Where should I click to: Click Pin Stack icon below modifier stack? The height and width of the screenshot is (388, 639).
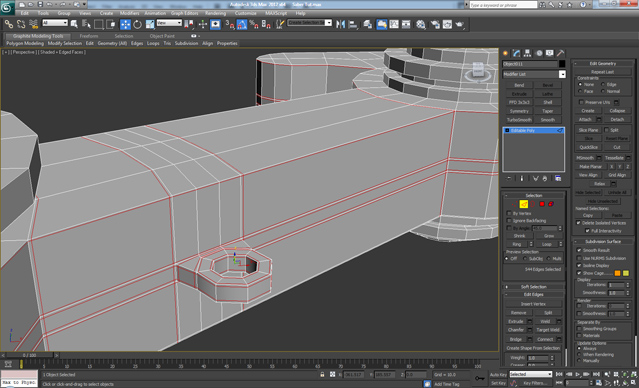click(509, 179)
